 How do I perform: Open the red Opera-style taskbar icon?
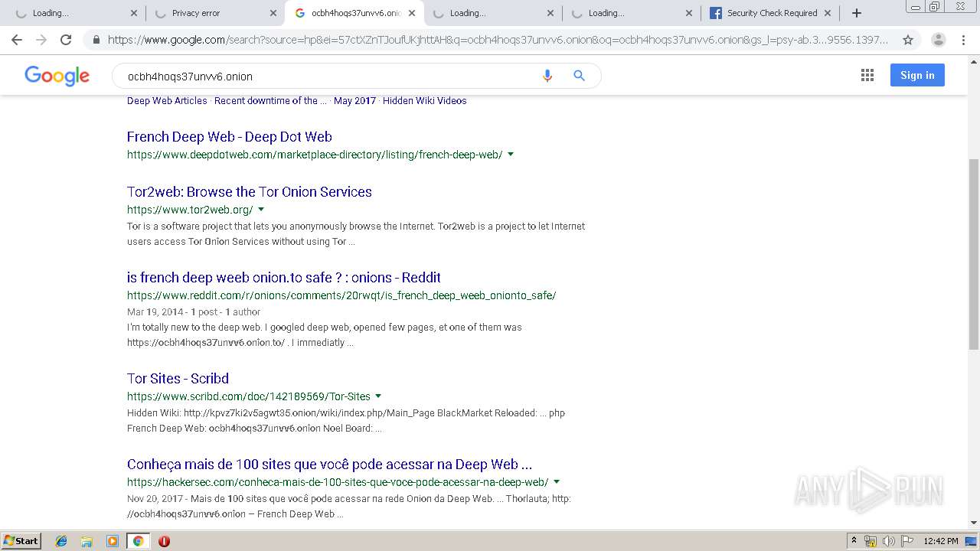[x=164, y=541]
